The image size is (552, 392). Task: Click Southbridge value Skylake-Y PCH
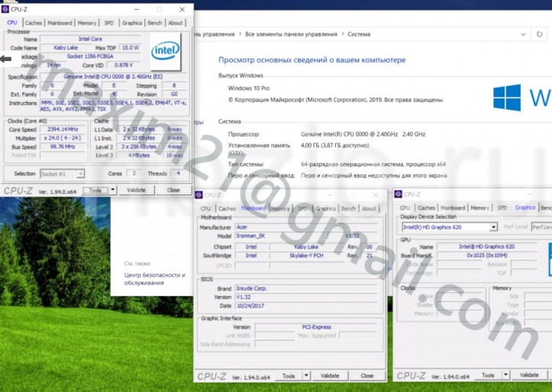click(306, 255)
